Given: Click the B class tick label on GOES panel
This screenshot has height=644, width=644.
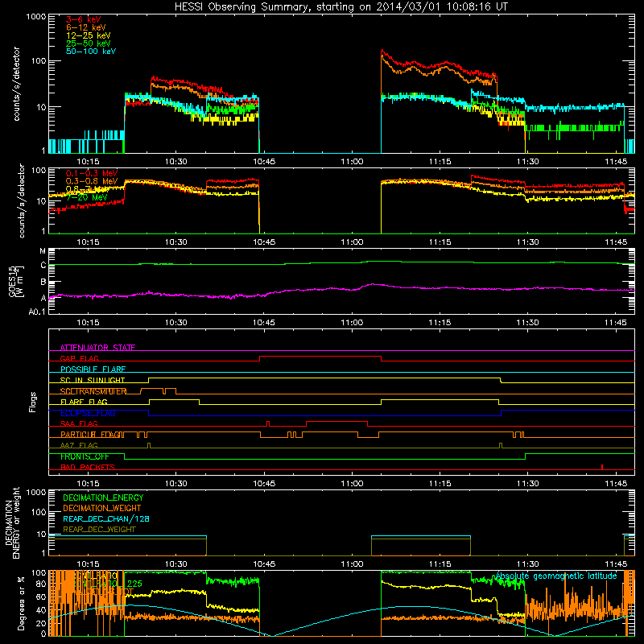Looking at the screenshot, I should pos(43,282).
